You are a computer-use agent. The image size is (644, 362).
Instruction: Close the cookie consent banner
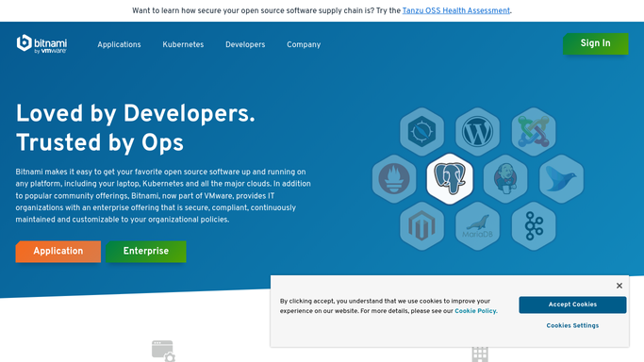[x=619, y=286]
